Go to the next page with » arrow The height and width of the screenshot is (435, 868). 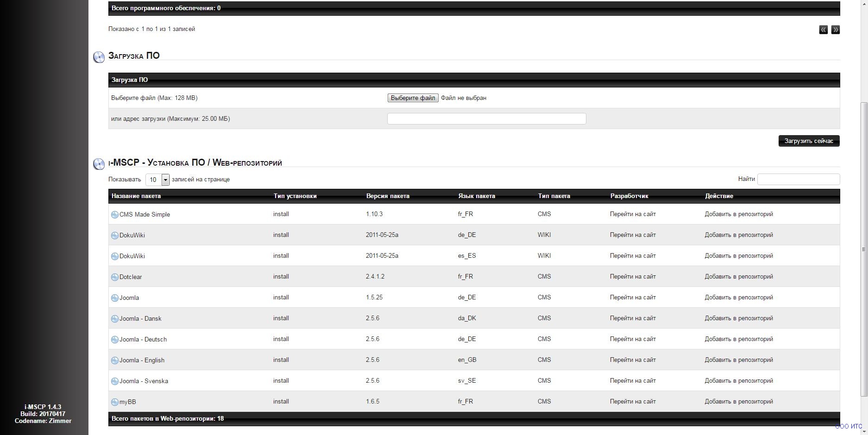pyautogui.click(x=836, y=30)
